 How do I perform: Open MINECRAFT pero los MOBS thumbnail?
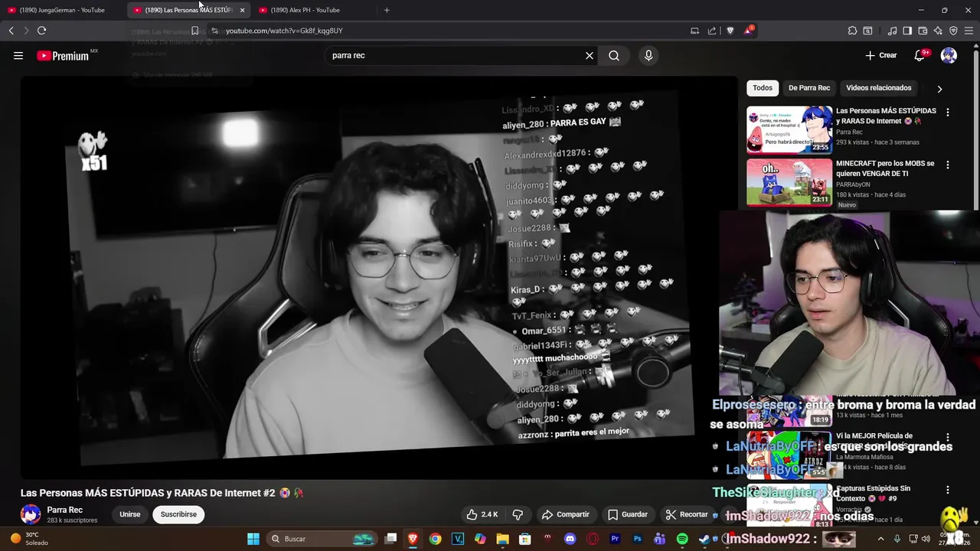[x=789, y=182]
